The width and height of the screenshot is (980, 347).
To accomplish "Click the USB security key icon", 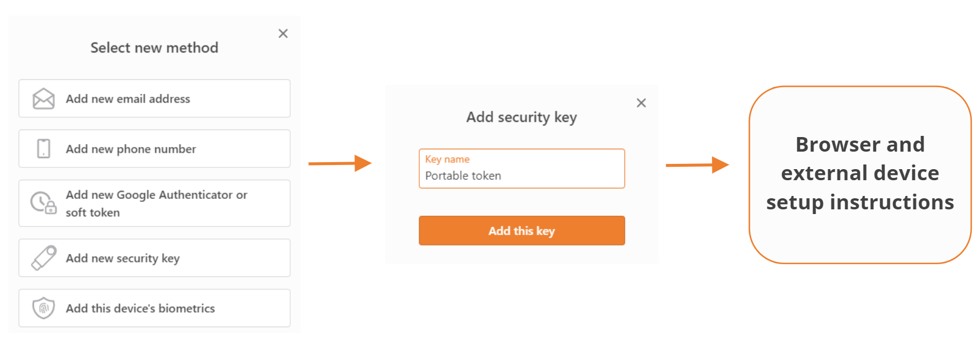I will (x=44, y=258).
